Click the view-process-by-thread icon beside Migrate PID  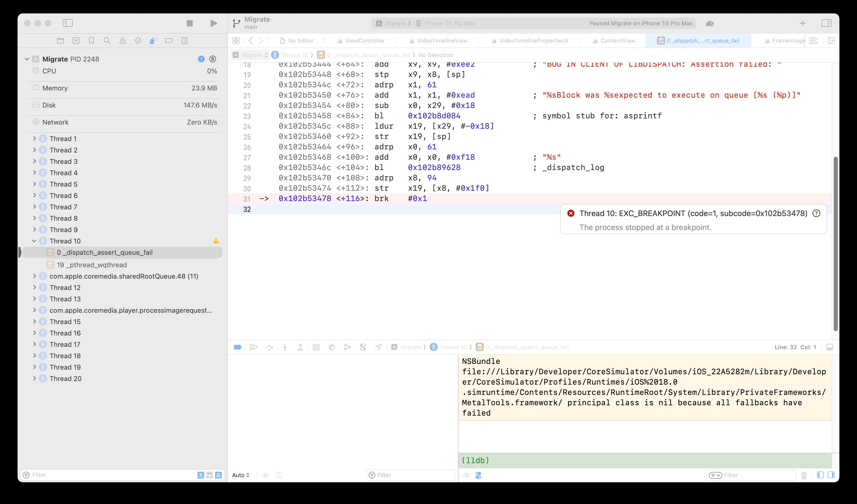coord(213,59)
